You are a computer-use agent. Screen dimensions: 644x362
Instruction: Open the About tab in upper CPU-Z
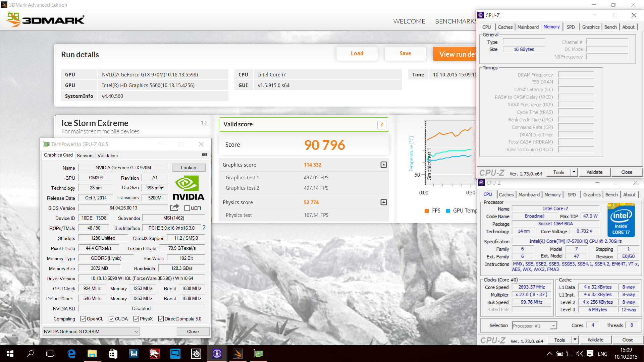(628, 27)
